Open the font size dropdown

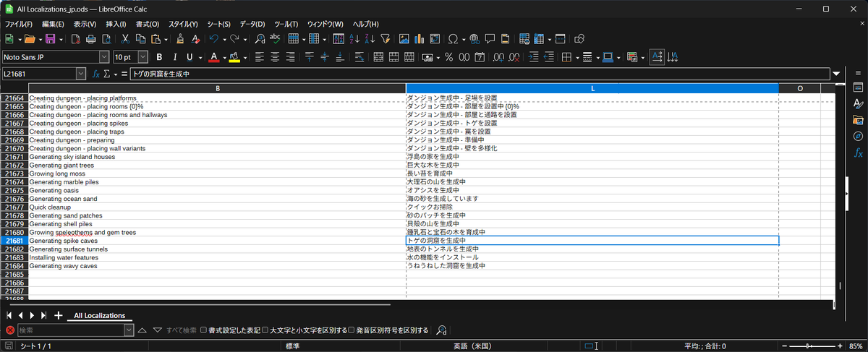click(142, 57)
